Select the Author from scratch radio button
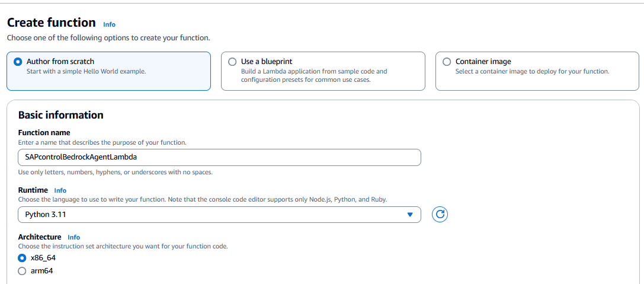 tap(18, 62)
